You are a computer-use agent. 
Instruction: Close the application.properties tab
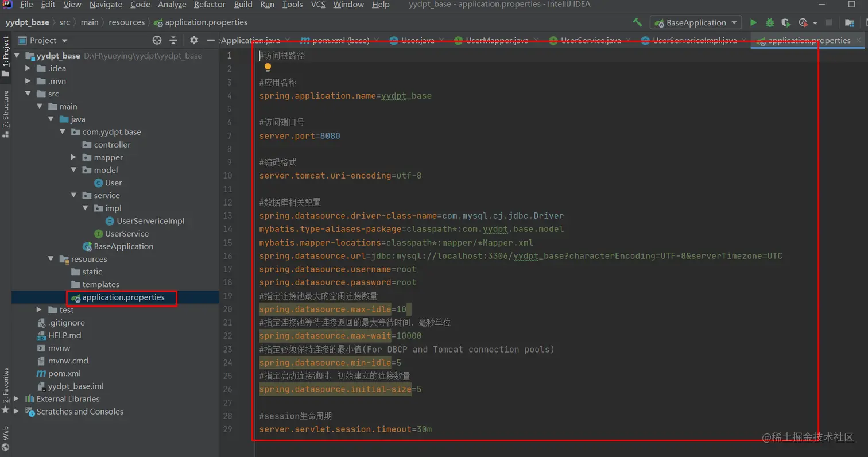(x=859, y=40)
